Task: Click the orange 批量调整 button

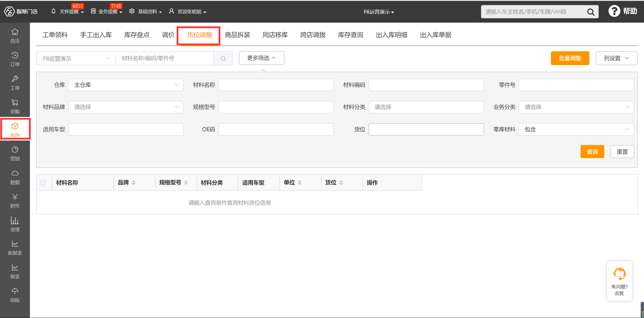Action: click(x=570, y=58)
